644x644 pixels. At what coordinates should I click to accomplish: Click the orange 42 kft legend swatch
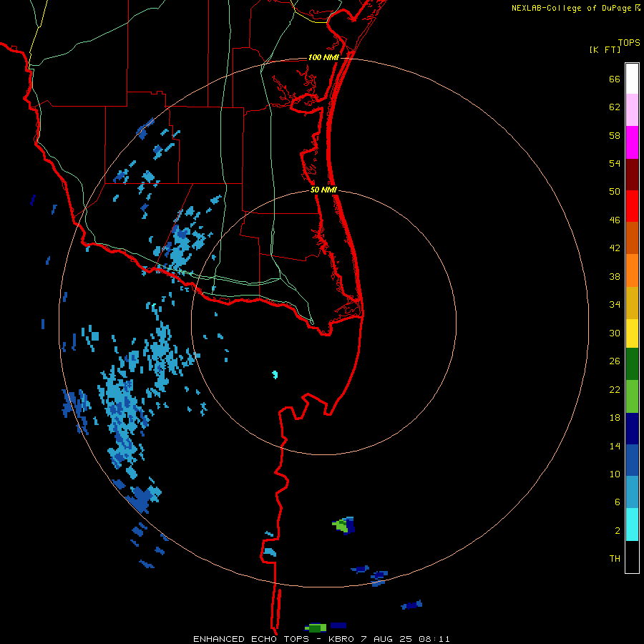click(x=632, y=270)
